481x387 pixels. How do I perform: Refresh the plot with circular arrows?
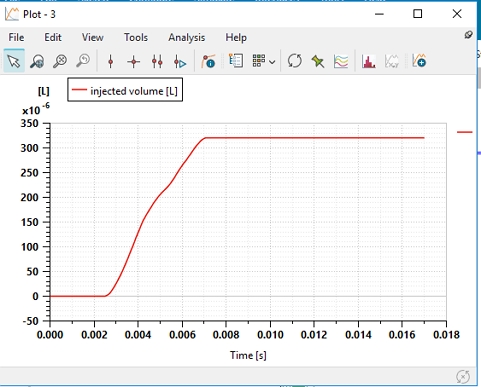pyautogui.click(x=295, y=61)
